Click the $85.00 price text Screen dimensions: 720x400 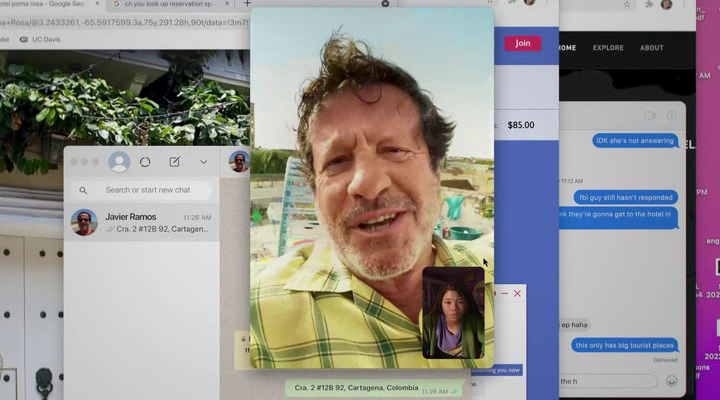click(x=521, y=125)
